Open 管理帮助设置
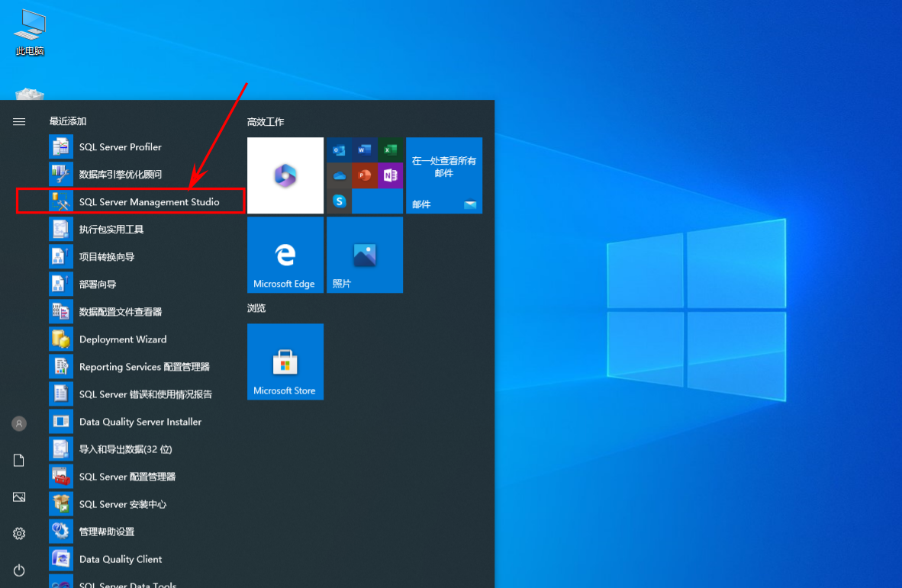This screenshot has width=902, height=588. point(143,532)
